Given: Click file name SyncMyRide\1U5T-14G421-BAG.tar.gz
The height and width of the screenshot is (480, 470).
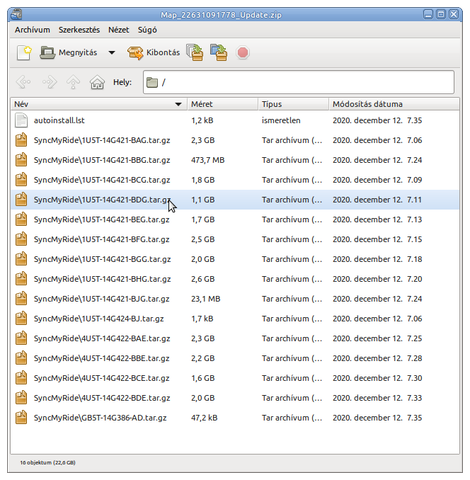Looking at the screenshot, I should point(102,140).
